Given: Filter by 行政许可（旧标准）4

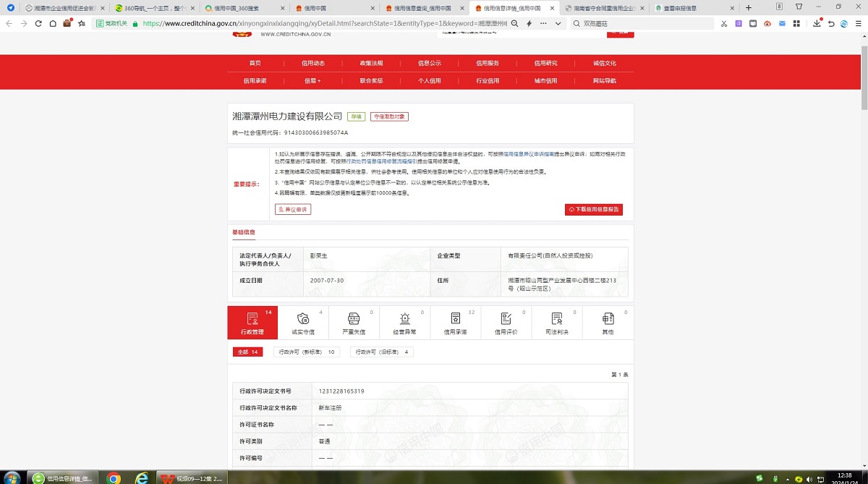Looking at the screenshot, I should 381,352.
